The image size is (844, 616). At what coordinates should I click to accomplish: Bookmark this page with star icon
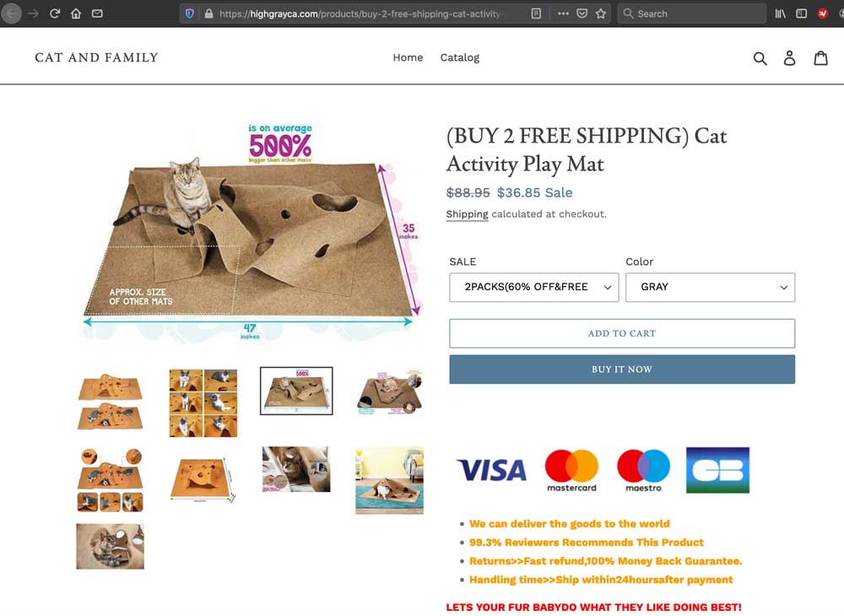pyautogui.click(x=601, y=14)
